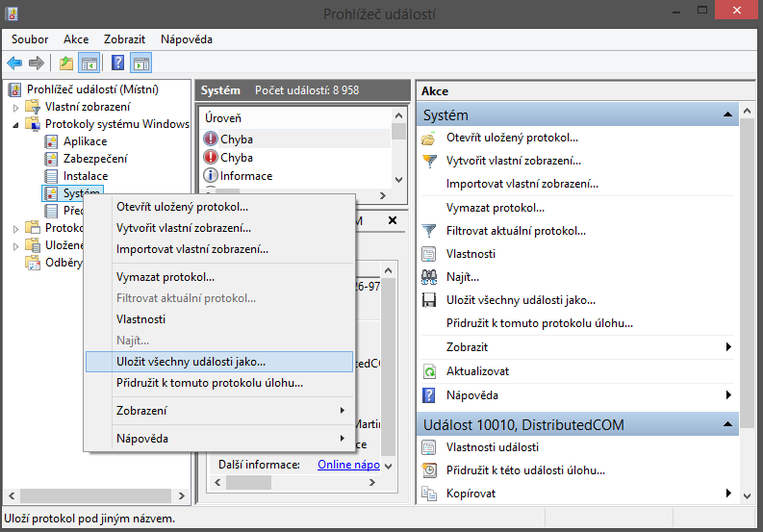Screen dimensions: 763x532
Task: Click the up-one-level folder toolbar icon
Action: [x=65, y=63]
